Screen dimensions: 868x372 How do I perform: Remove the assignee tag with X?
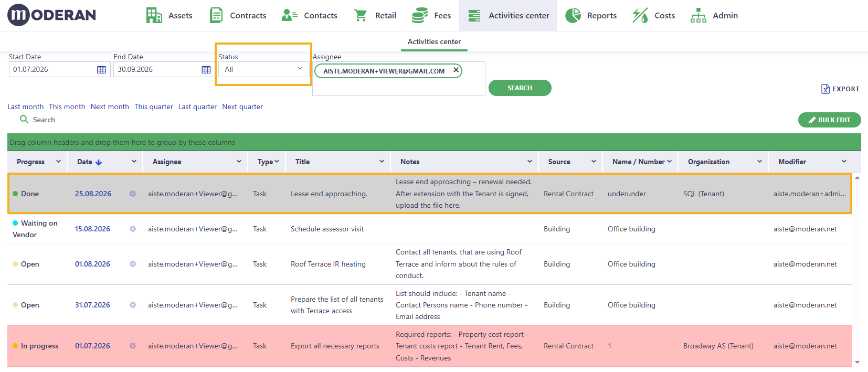[456, 70]
